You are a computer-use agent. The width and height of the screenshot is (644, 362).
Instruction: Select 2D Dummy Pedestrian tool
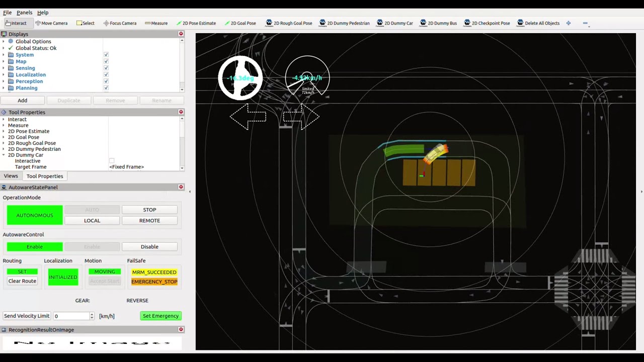344,23
